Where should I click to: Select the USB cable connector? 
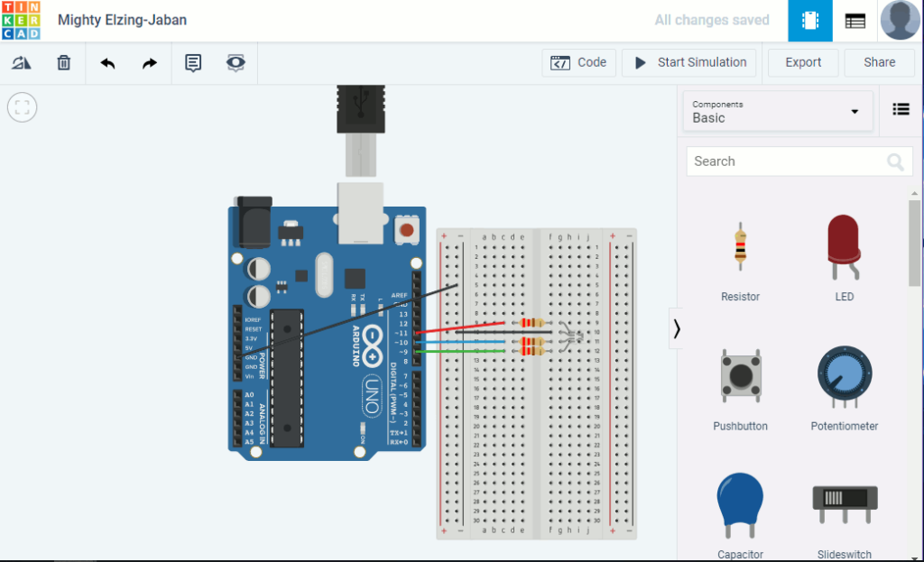(x=361, y=130)
